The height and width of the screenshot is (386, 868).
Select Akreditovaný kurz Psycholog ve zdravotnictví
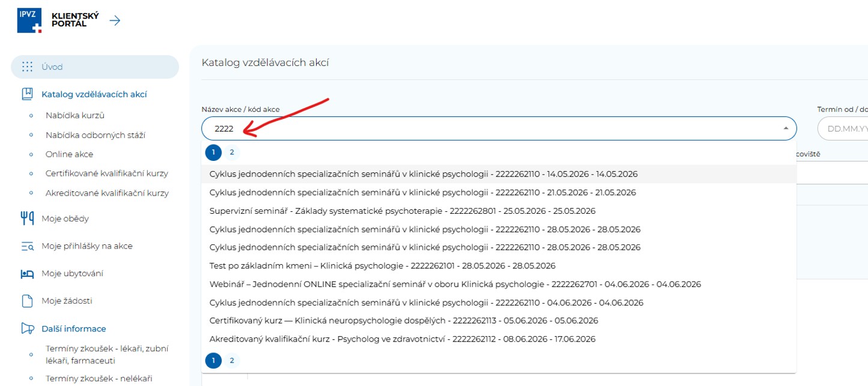(499, 339)
